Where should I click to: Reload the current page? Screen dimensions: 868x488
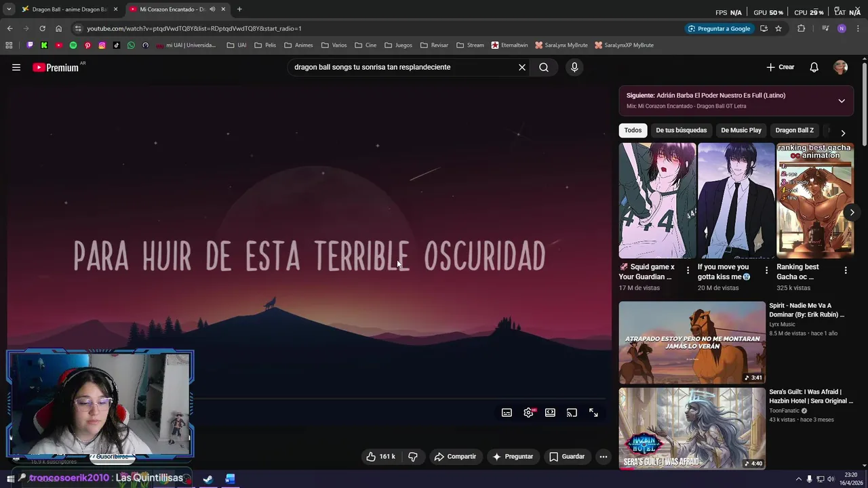click(x=42, y=28)
